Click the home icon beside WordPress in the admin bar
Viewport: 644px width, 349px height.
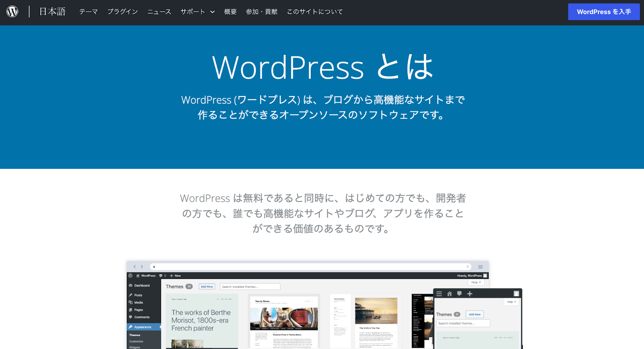(138, 276)
